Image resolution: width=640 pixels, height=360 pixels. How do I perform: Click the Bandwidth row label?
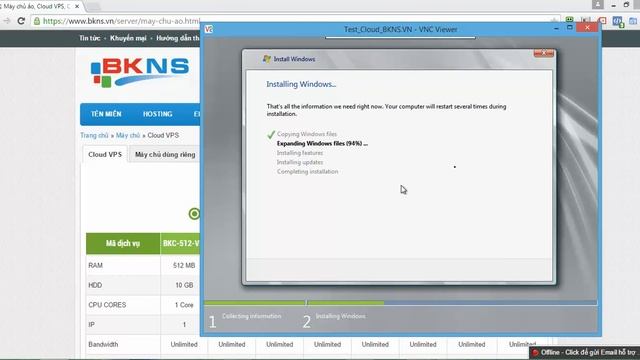click(103, 344)
